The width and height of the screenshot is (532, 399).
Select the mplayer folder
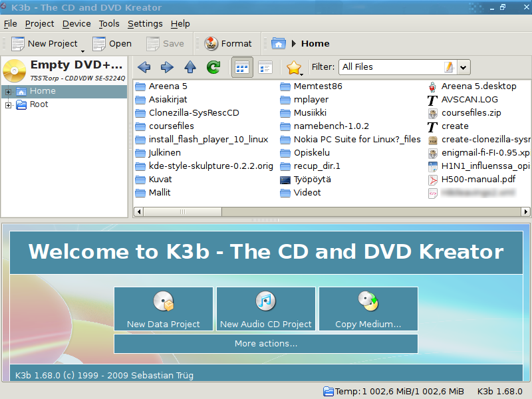click(x=305, y=99)
